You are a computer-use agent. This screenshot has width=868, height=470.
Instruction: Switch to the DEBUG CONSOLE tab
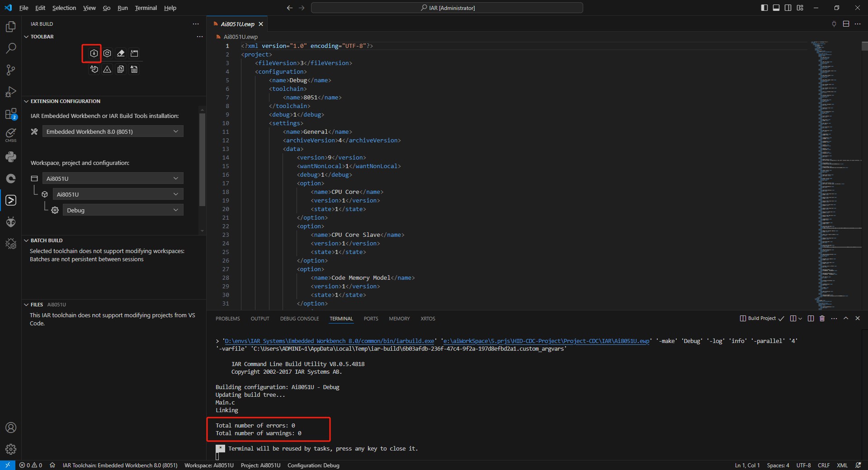(299, 319)
